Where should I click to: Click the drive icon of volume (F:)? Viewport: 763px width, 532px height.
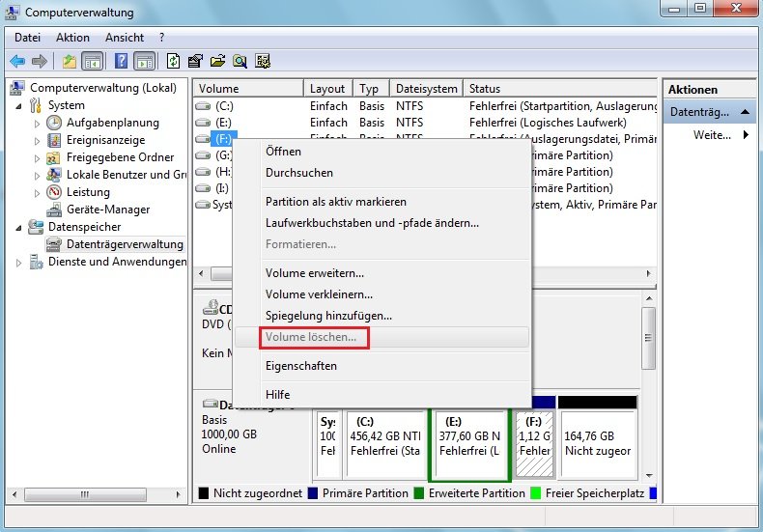(x=203, y=139)
